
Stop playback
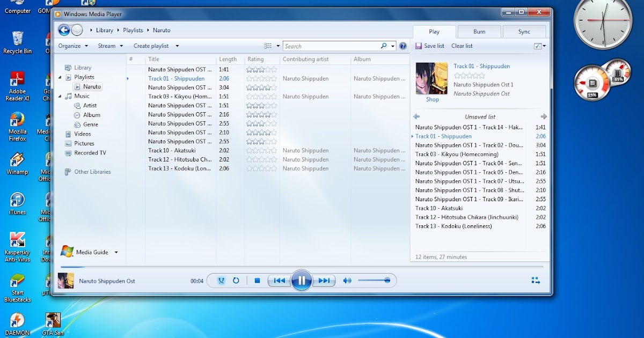[257, 281]
